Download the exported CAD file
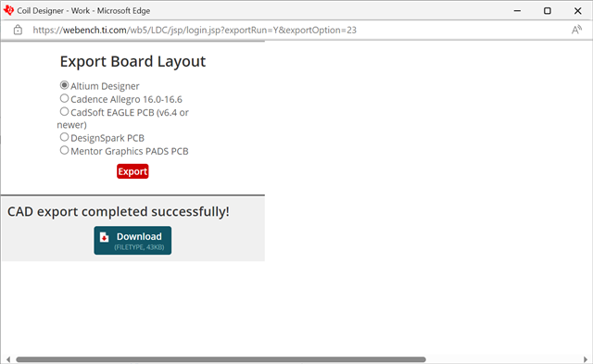This screenshot has width=593, height=364. click(132, 241)
